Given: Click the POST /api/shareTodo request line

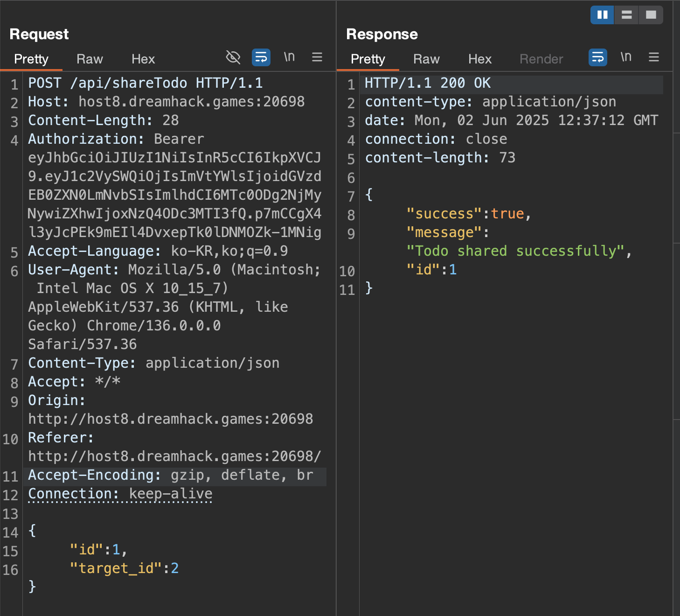Looking at the screenshot, I should (x=146, y=83).
